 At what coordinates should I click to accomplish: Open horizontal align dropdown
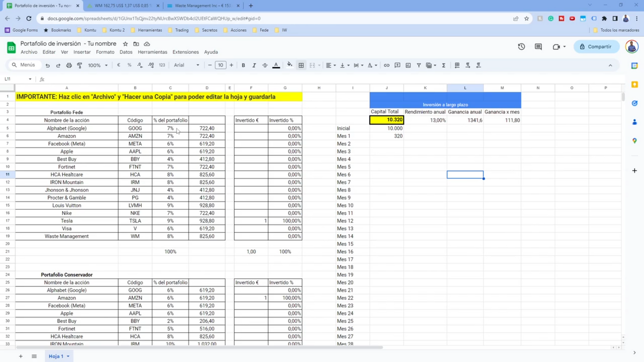click(331, 65)
